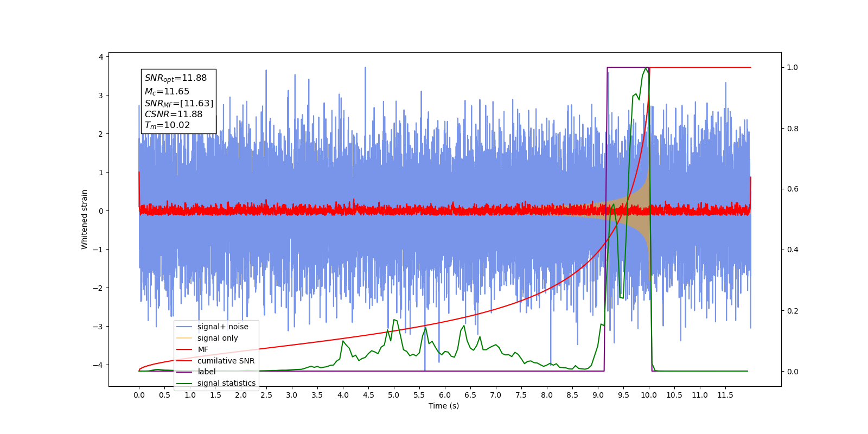Click the left y-axis tick label −4
The image size is (868, 434).
[x=98, y=365]
